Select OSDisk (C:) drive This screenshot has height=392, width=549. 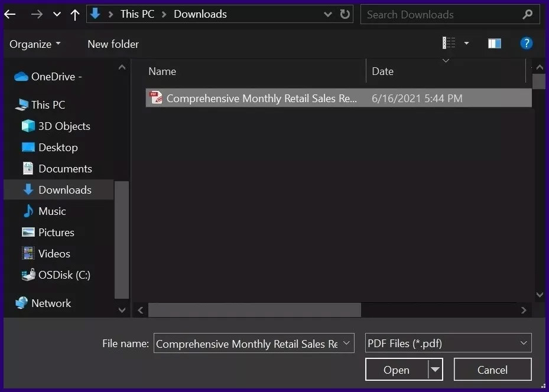tap(64, 275)
